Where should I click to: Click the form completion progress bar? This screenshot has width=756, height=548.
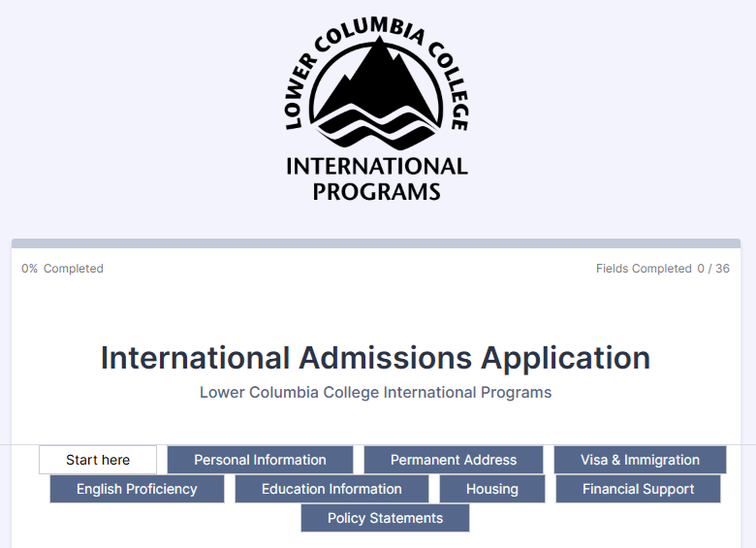click(376, 243)
